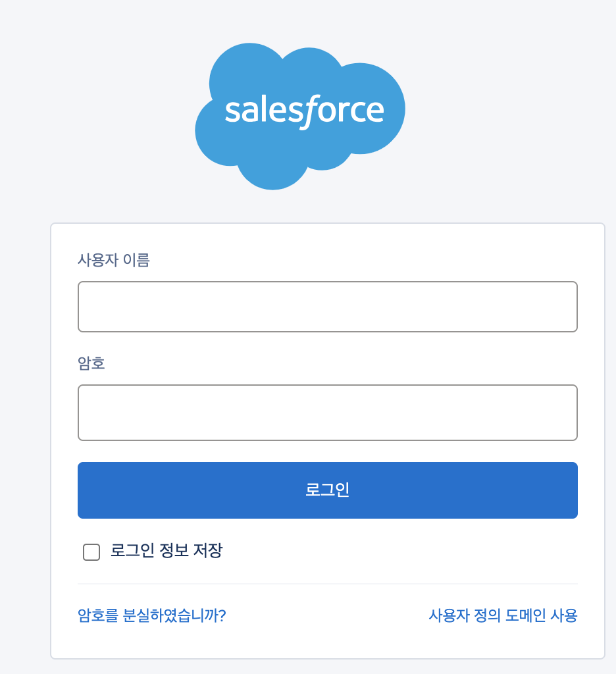Click the 로그인 button
Image resolution: width=616 pixels, height=674 pixels.
[x=327, y=490]
